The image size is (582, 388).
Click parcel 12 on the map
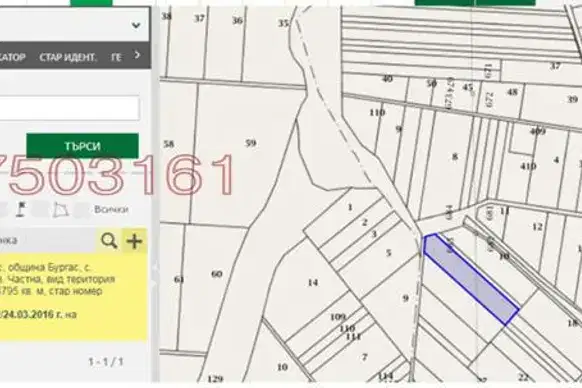[537, 226]
